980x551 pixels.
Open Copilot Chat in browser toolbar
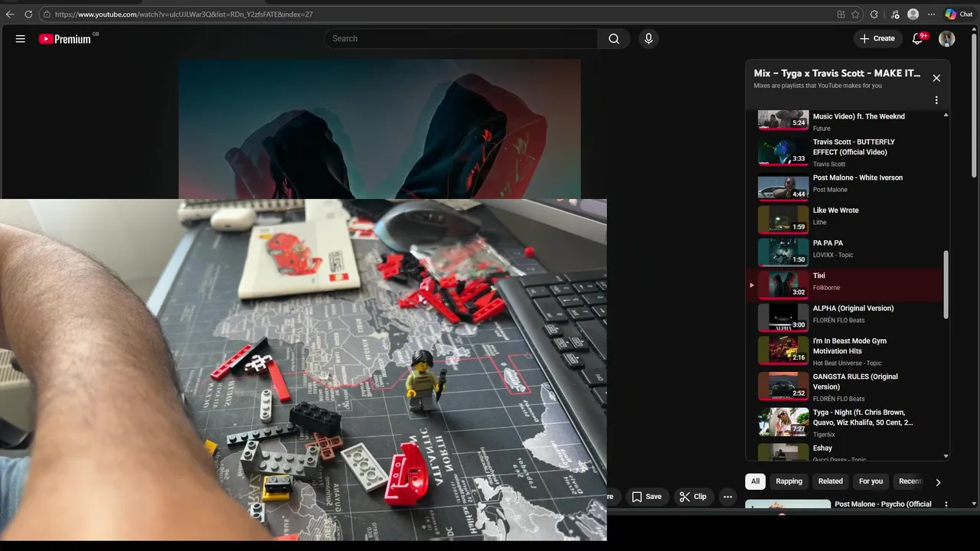[x=959, y=14]
